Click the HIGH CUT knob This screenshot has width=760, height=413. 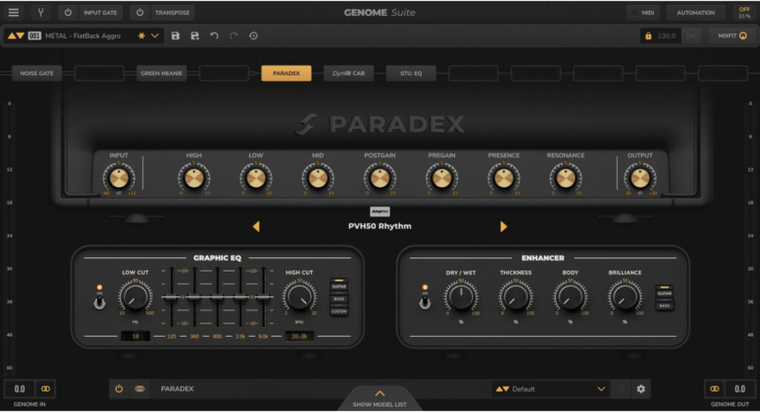pos(299,296)
